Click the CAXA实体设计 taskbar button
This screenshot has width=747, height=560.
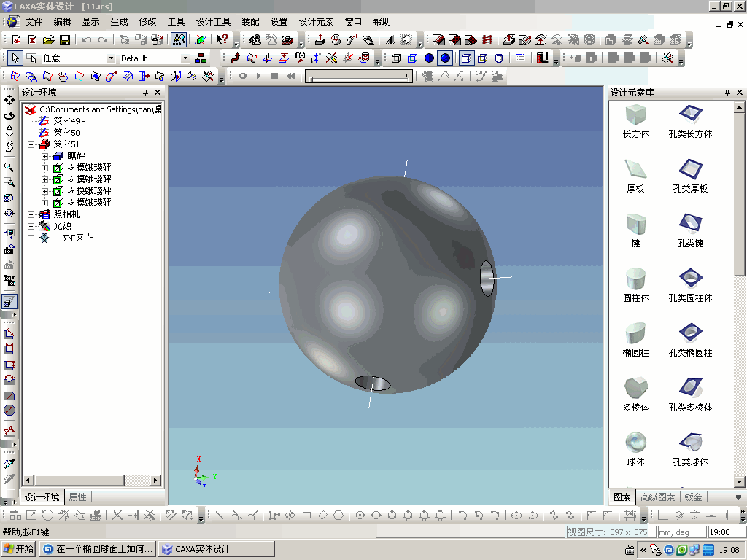(217, 549)
